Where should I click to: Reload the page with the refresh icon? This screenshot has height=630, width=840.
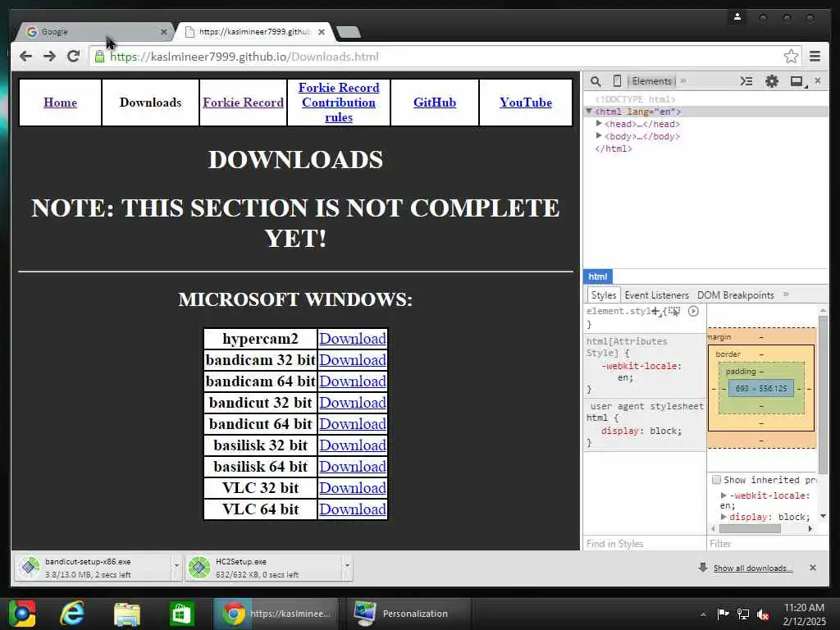pyautogui.click(x=73, y=56)
